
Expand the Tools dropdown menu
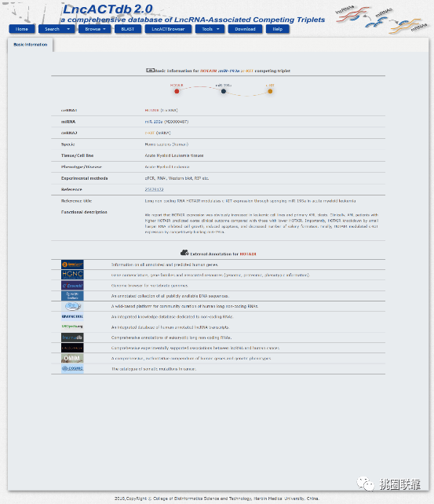pyautogui.click(x=210, y=29)
